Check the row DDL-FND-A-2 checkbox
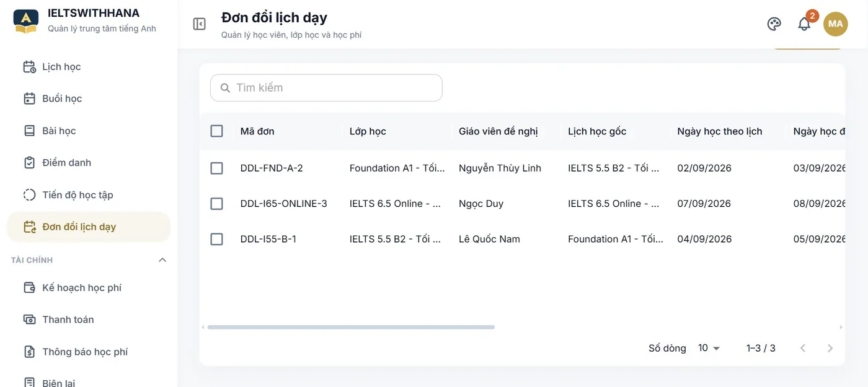The image size is (868, 387). (216, 168)
